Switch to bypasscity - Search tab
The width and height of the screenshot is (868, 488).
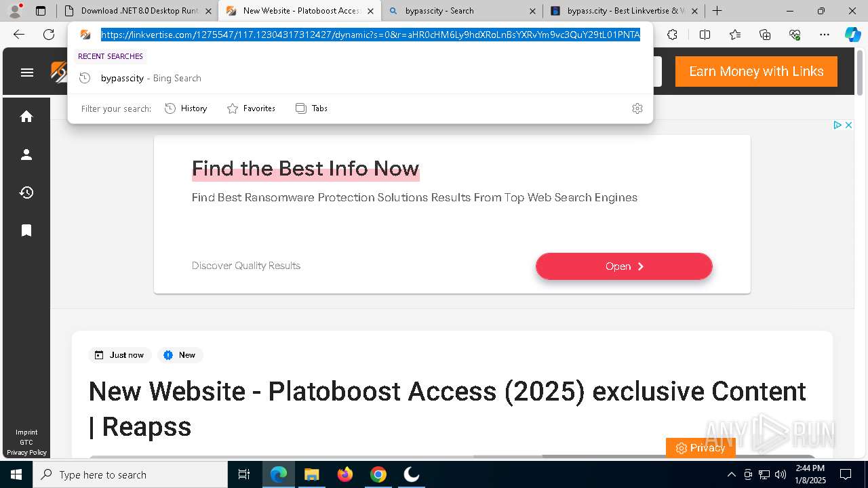pos(462,11)
